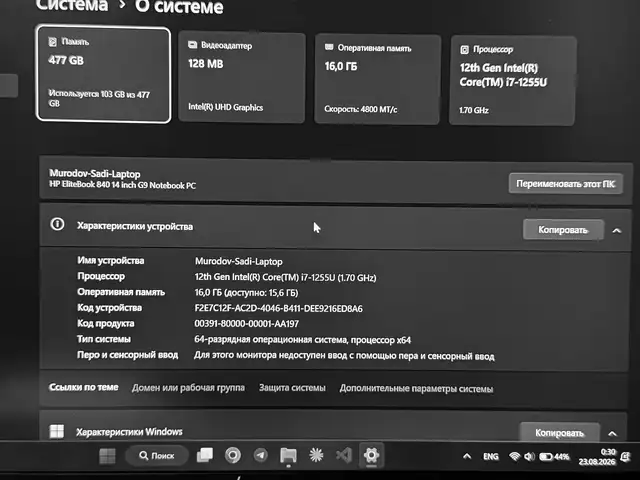Click the storage icon on Память card
The width and height of the screenshot is (640, 480).
[x=52, y=42]
